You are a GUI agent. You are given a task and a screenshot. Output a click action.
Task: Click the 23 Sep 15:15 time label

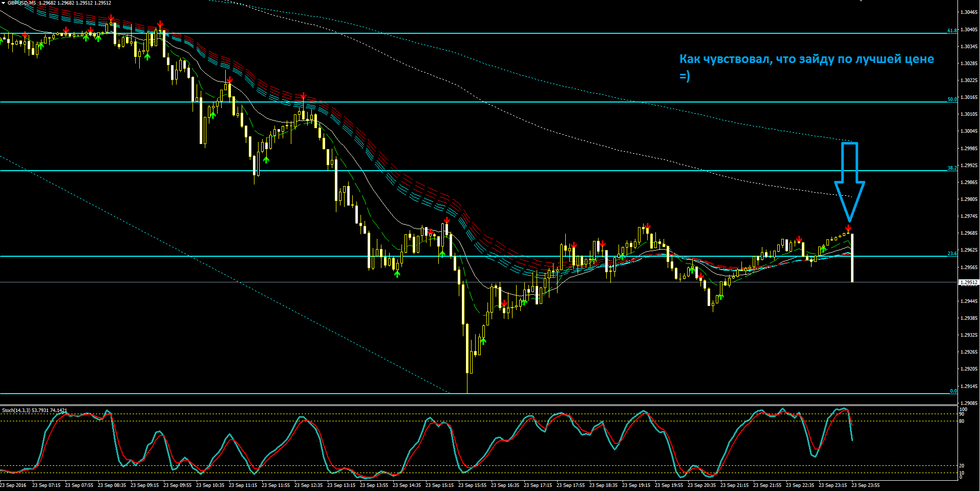click(439, 485)
